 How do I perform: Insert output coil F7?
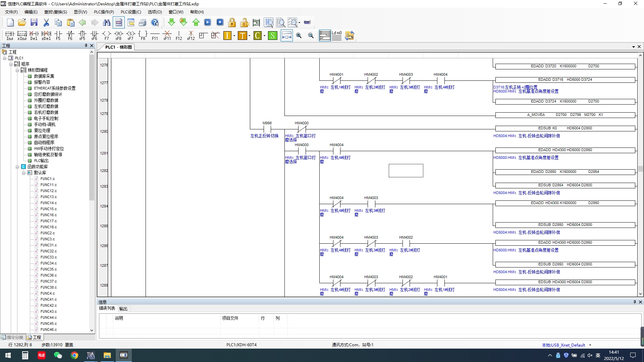[x=106, y=35]
